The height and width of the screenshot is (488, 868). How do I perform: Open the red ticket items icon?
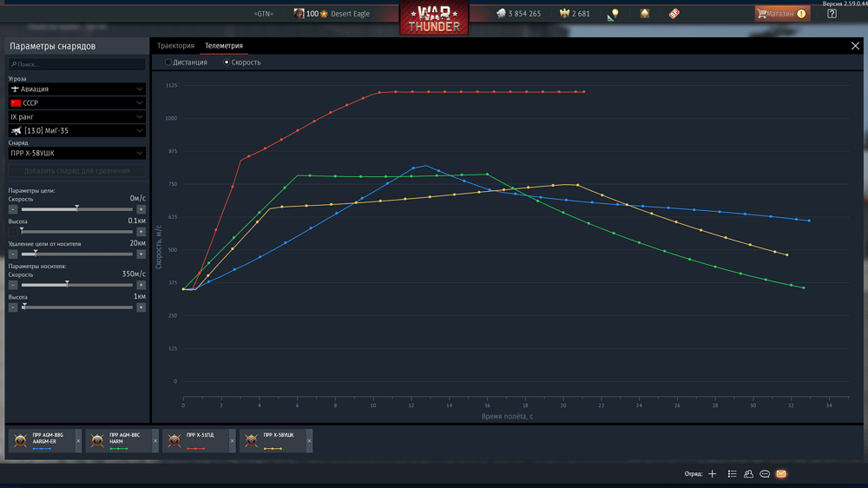point(674,14)
